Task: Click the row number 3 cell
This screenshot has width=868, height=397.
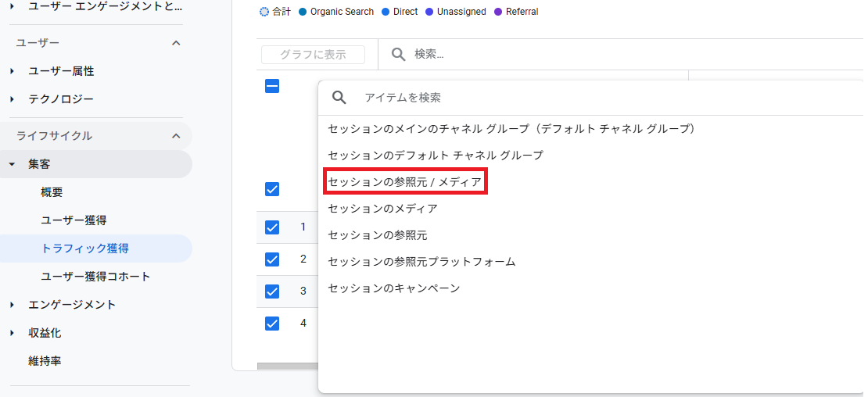Action: click(303, 291)
